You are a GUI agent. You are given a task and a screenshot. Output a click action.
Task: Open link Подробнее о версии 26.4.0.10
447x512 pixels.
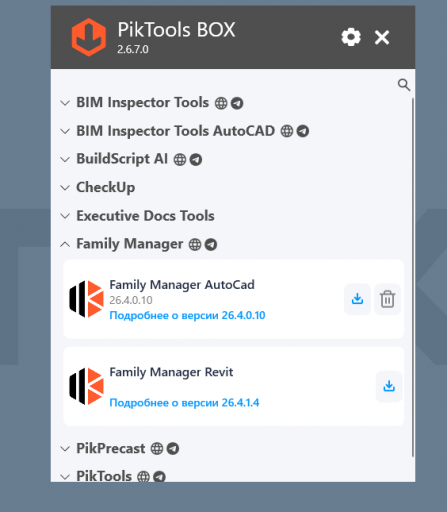pos(187,315)
